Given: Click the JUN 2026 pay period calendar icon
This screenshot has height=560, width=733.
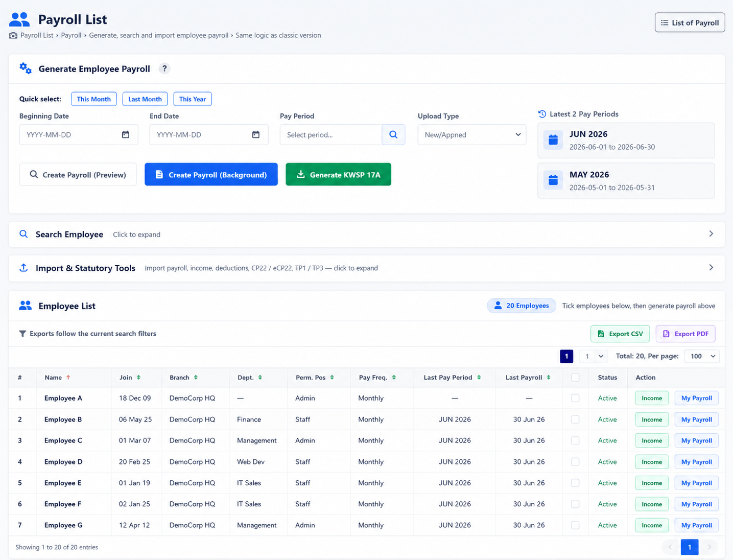Looking at the screenshot, I should click(553, 140).
